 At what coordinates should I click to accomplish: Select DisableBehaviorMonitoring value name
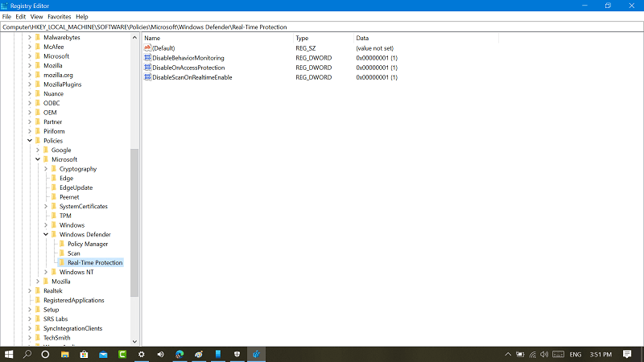(188, 58)
